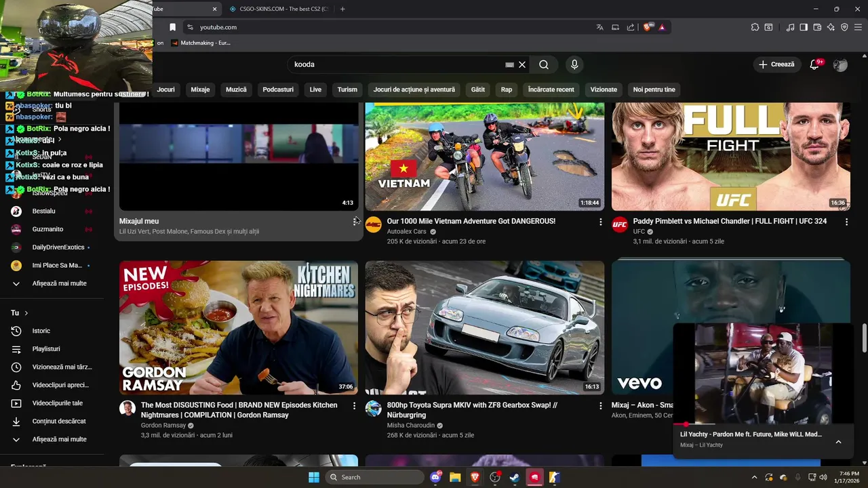Open File Explorer from the taskbar
Screen dimensions: 868x488
coord(455,477)
